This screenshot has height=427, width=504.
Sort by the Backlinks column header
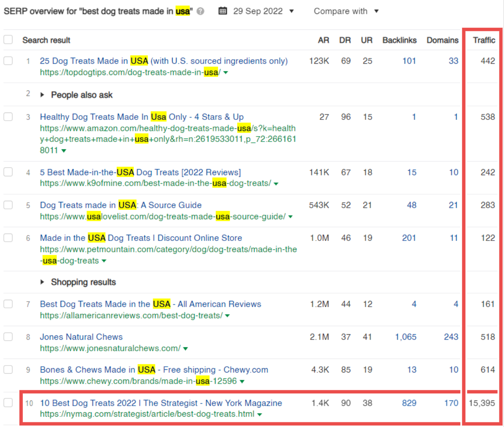tap(399, 40)
